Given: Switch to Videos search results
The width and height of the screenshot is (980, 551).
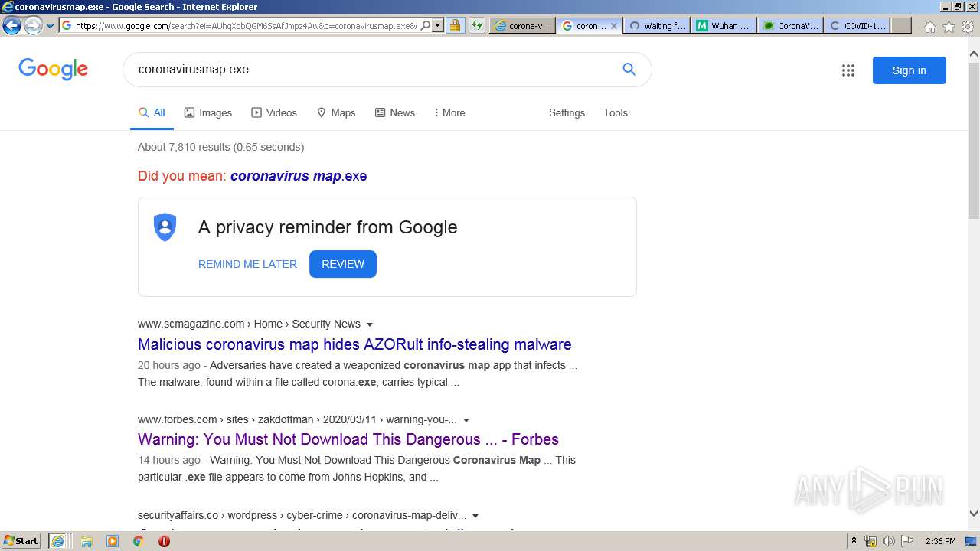Looking at the screenshot, I should (x=274, y=112).
